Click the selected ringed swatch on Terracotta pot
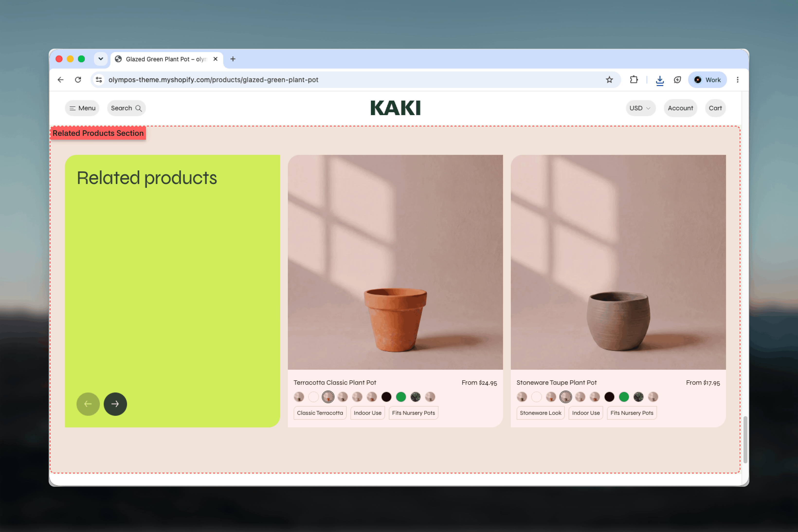798x532 pixels. (328, 397)
